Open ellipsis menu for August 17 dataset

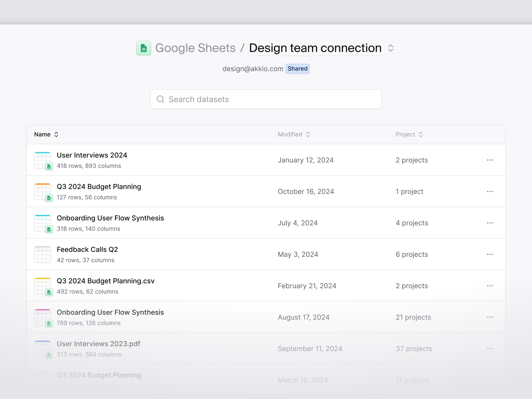[490, 317]
